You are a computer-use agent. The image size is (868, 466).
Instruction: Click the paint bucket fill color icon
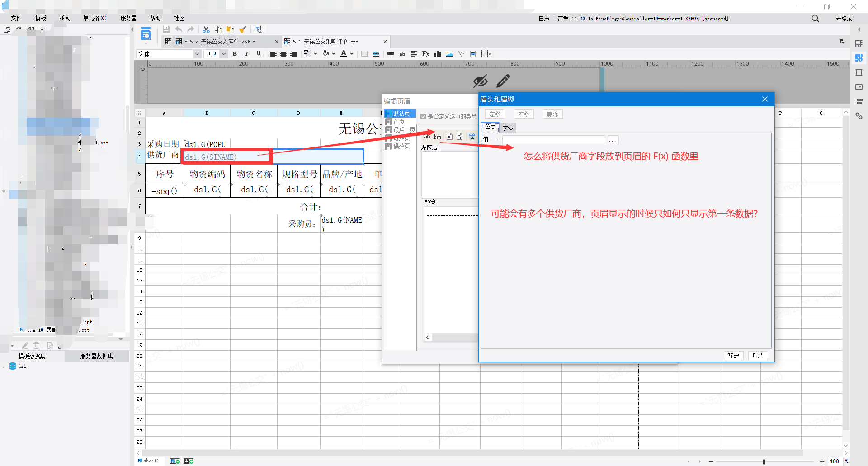[x=326, y=54]
